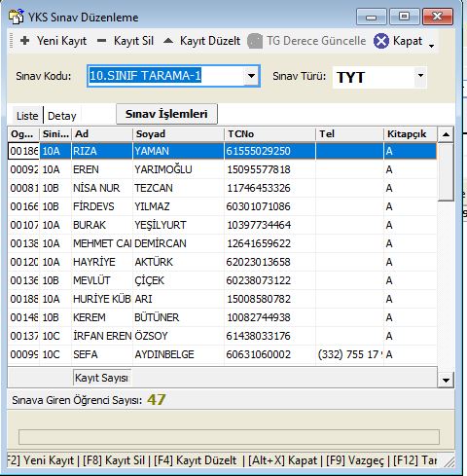This screenshot has height=476, width=467.
Task: Click student count value 47
Action: (x=157, y=400)
